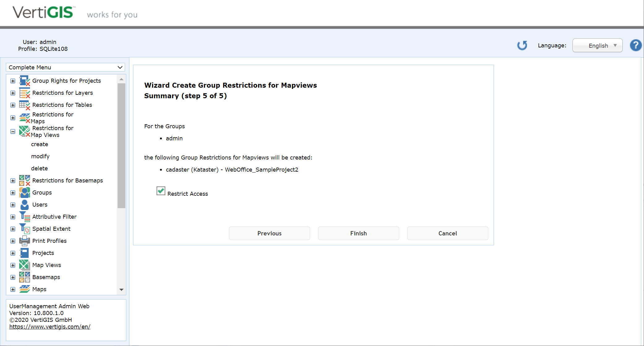Select the delete menu entry
This screenshot has width=644, height=346.
coord(39,168)
